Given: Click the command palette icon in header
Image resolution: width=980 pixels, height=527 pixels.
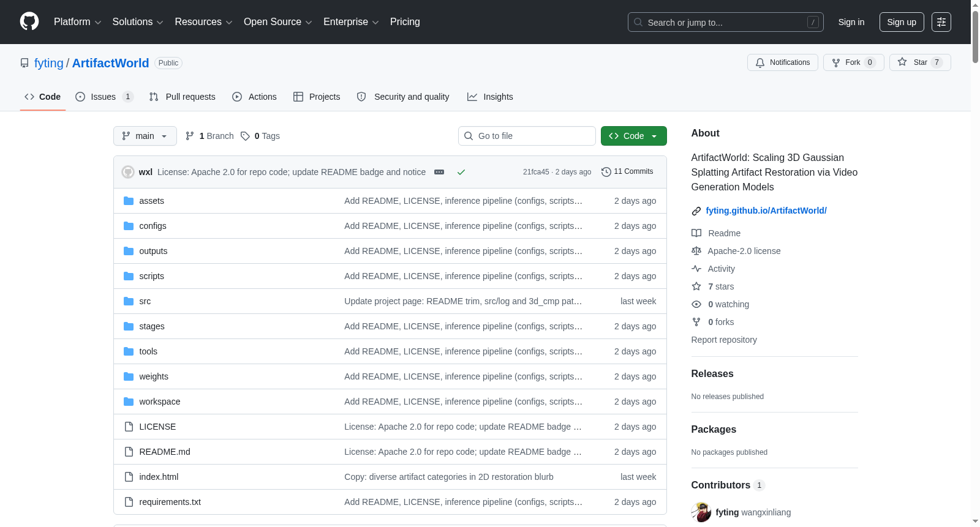Looking at the screenshot, I should pyautogui.click(x=941, y=22).
